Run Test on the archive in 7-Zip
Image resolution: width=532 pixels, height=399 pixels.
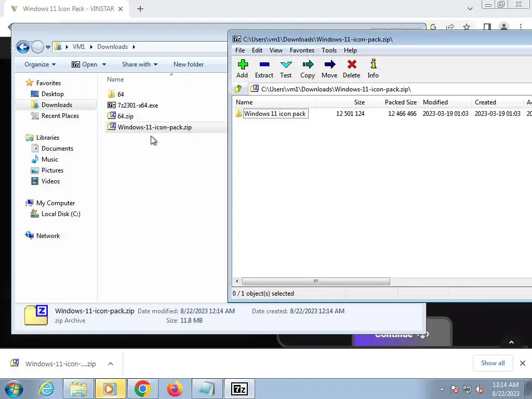tap(286, 69)
